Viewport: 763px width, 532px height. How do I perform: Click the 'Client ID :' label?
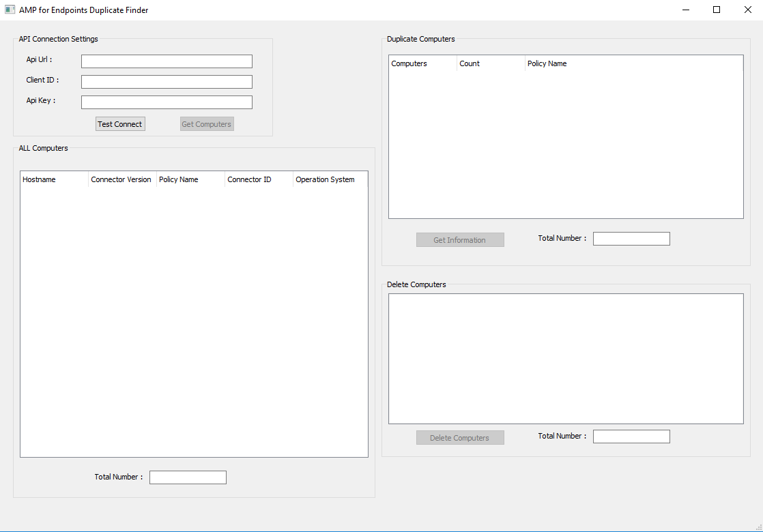click(42, 80)
